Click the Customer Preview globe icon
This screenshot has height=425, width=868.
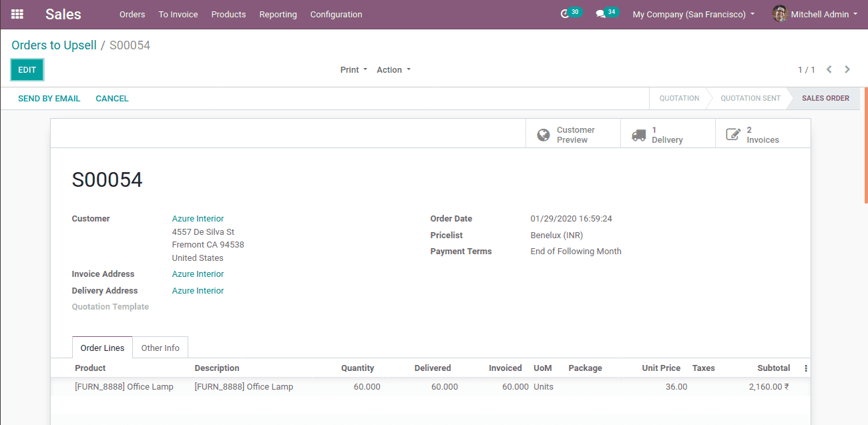[x=544, y=135]
